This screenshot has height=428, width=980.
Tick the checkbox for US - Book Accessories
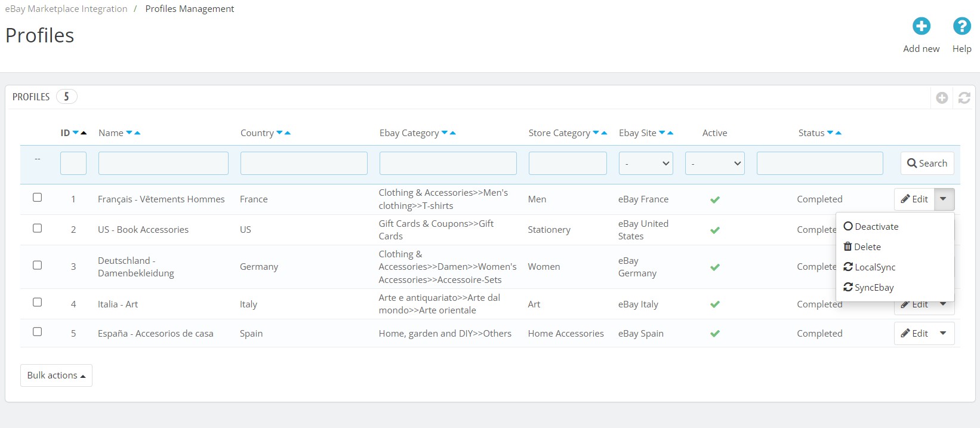[37, 228]
